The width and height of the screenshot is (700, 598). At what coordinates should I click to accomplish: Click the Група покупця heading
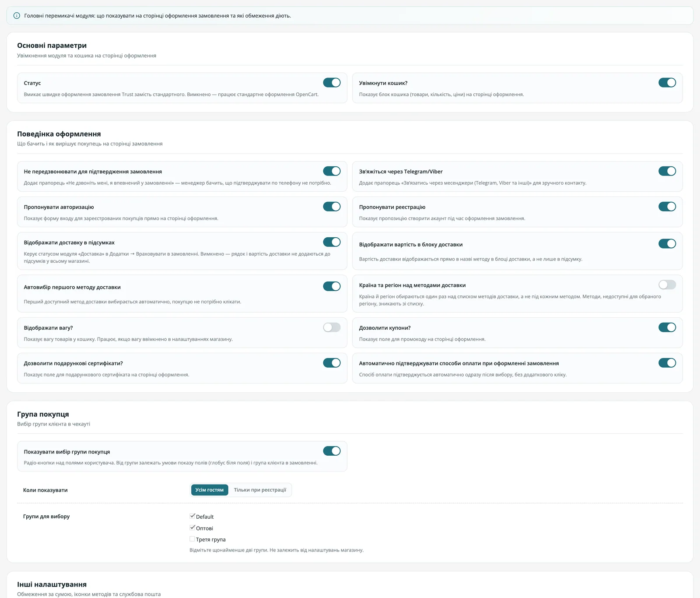[x=43, y=414]
